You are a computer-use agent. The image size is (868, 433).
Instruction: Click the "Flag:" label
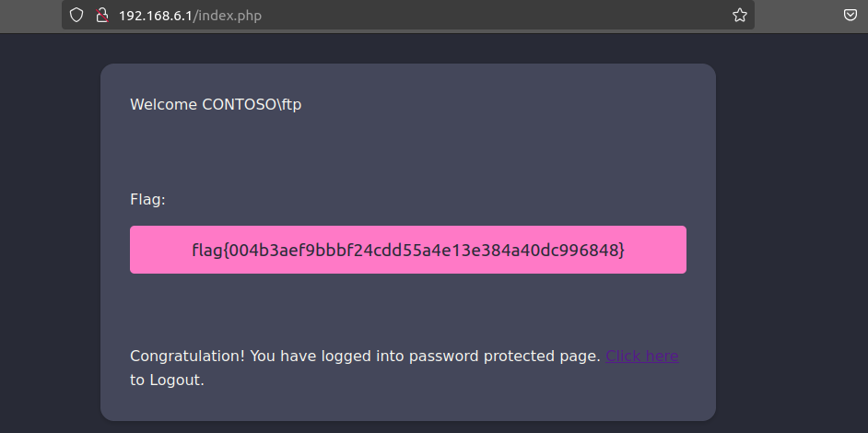[147, 199]
